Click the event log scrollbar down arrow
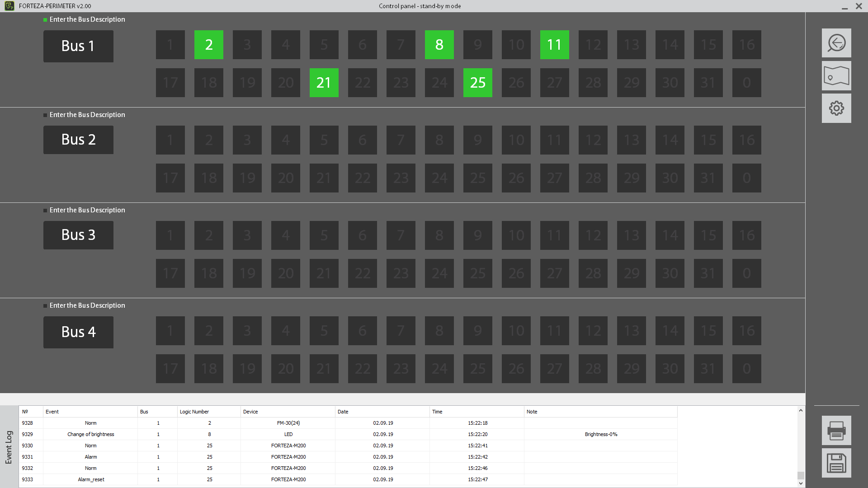Viewport: 868px width, 488px height. (801, 483)
